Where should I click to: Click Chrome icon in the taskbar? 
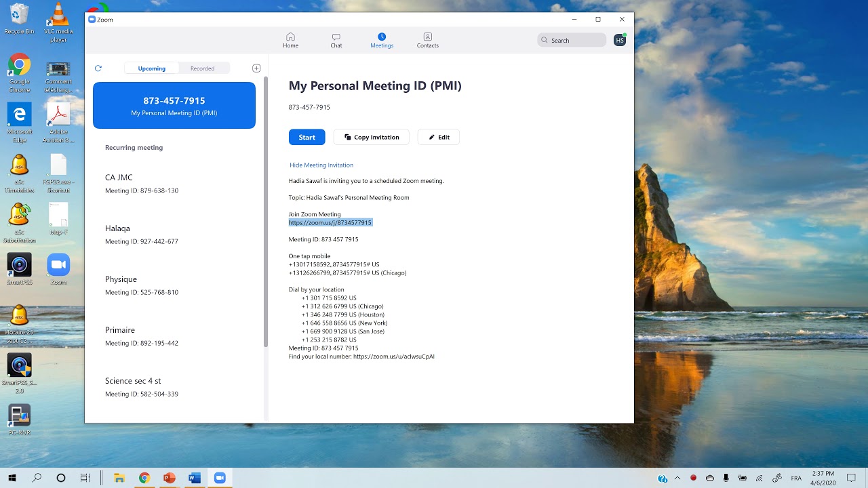(x=144, y=478)
